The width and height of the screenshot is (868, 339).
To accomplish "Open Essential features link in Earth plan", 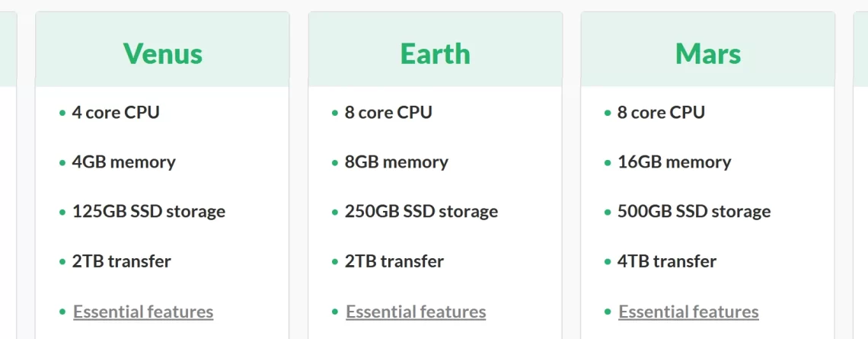I will [x=416, y=312].
